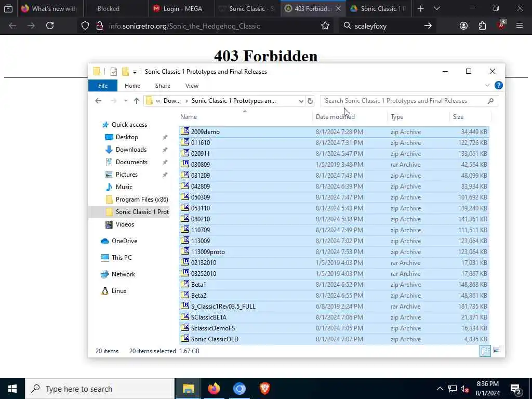Open the File ribbon tab in Explorer
This screenshot has width=532, height=399.
[103, 86]
